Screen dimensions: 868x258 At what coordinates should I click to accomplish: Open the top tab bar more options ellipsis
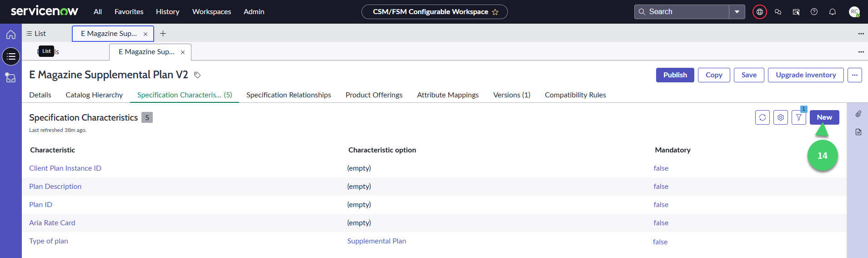861,34
